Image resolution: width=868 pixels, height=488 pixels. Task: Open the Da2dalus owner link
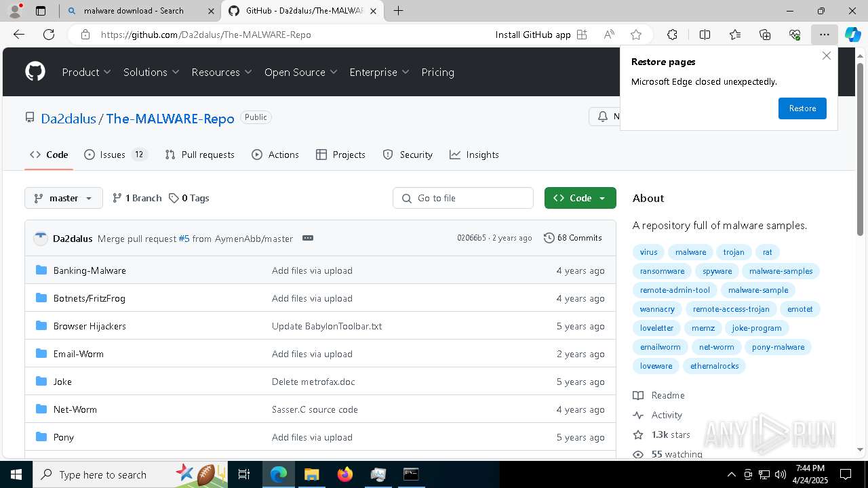point(68,119)
